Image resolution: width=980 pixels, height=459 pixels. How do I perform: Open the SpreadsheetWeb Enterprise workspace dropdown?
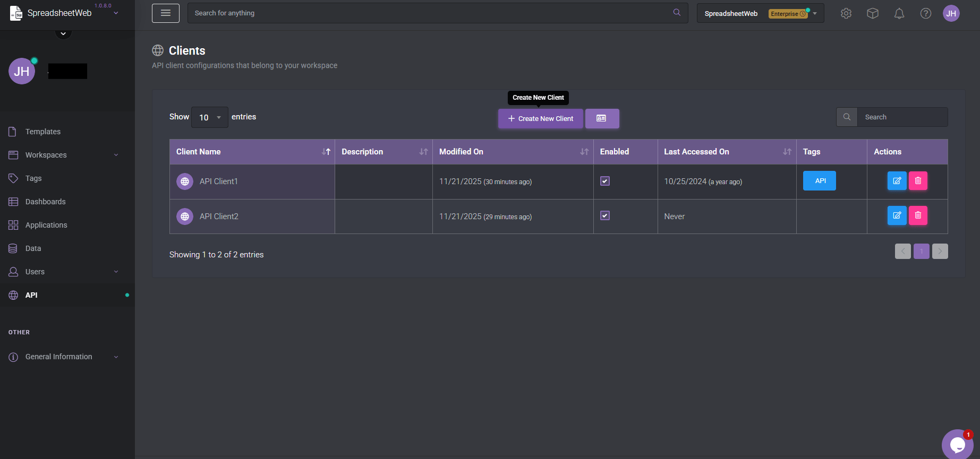(760, 13)
